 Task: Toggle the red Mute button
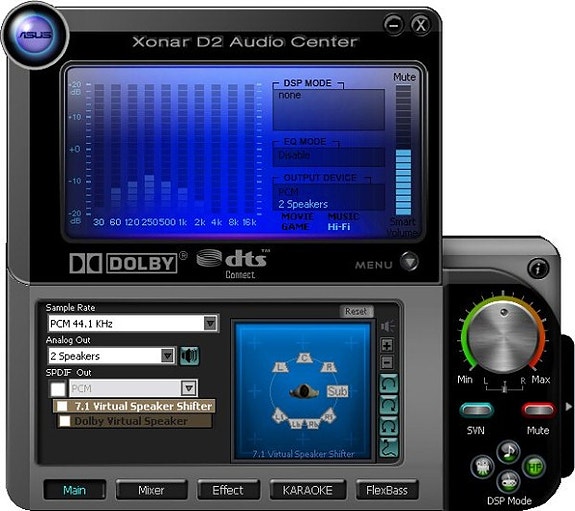tap(538, 410)
